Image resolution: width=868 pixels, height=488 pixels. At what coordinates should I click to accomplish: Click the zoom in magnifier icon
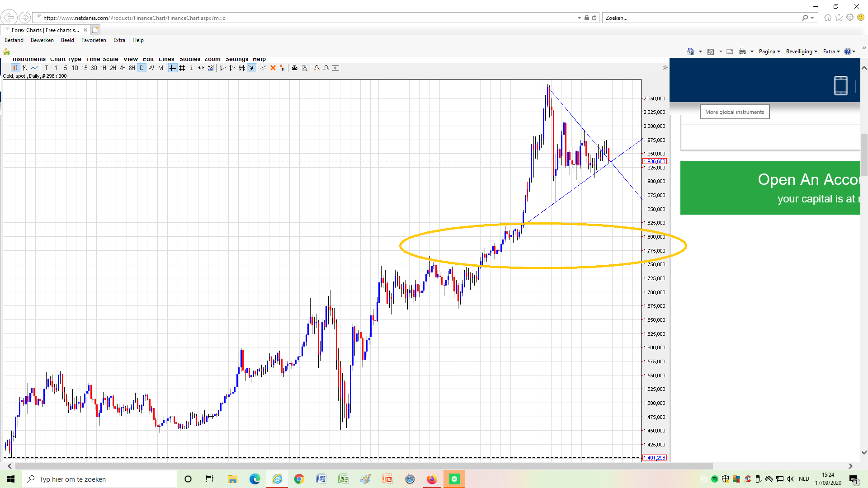(x=317, y=68)
